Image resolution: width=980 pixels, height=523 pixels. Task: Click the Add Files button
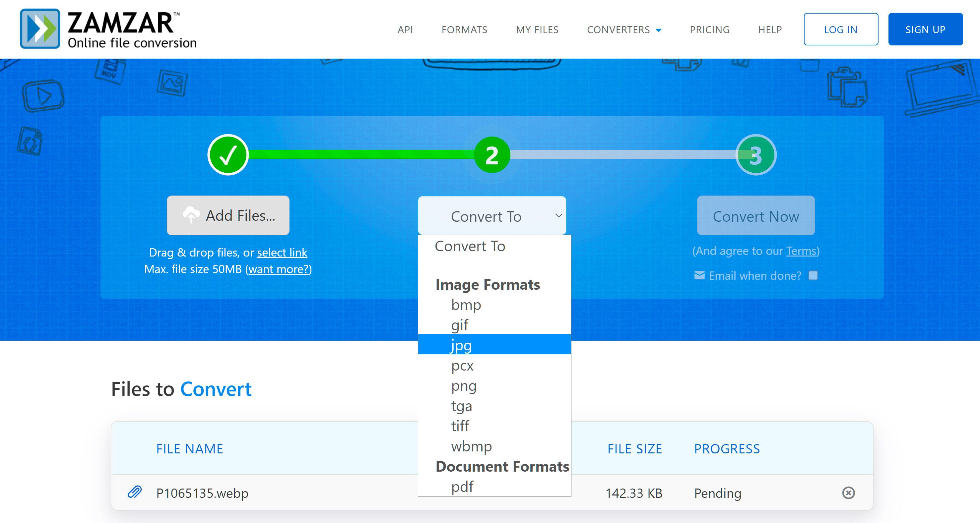(x=229, y=216)
